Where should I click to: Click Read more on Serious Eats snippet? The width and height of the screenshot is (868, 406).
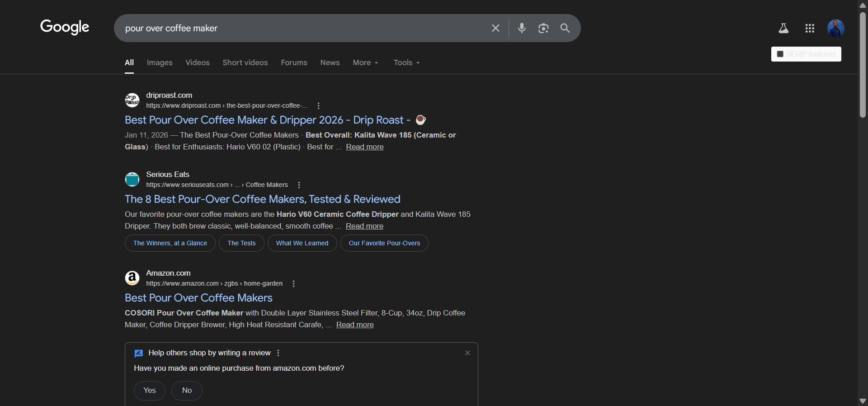coord(364,226)
